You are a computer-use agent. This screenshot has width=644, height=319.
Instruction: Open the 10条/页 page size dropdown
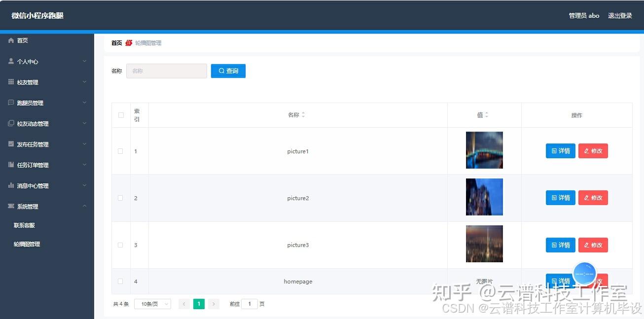152,304
